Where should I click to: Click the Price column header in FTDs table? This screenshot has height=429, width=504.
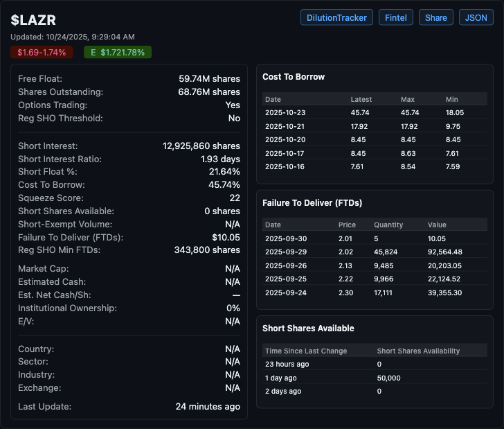[x=347, y=225]
